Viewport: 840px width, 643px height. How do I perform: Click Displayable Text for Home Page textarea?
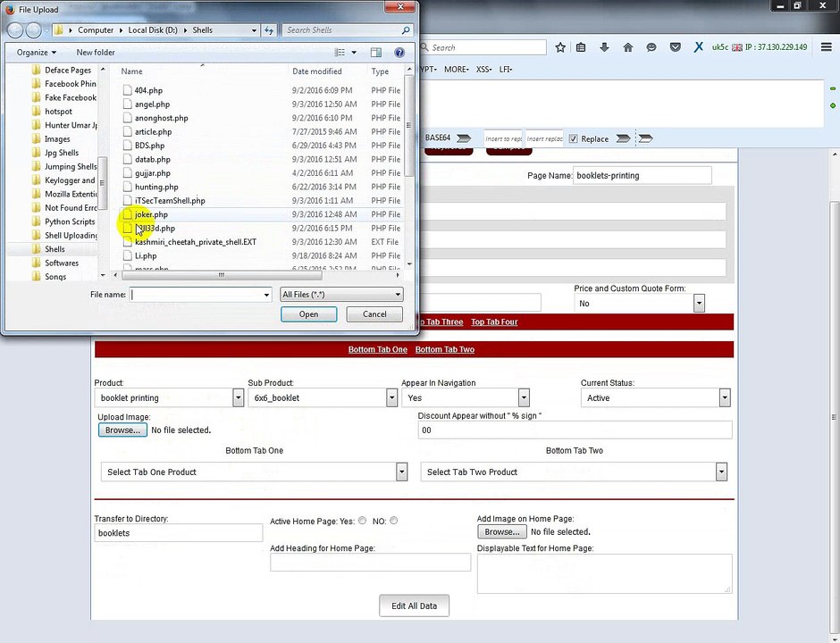604,573
